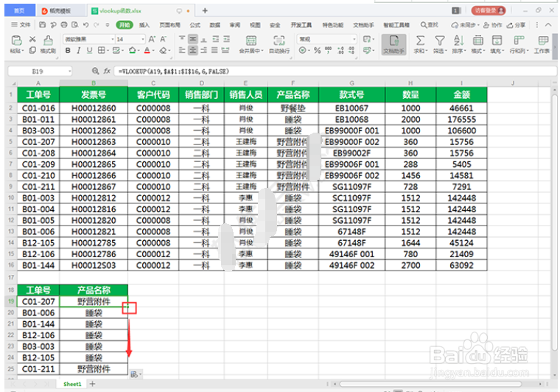Add a new sheet with plus button
Image resolution: width=560 pixels, height=392 pixels.
(93, 384)
